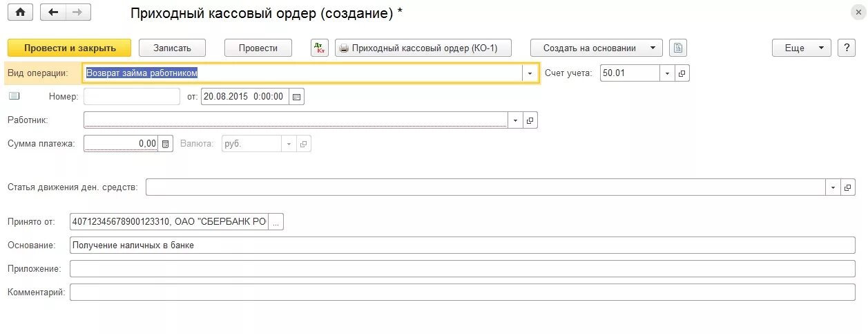Focus the Номер input field
868x334 pixels.
click(x=132, y=97)
